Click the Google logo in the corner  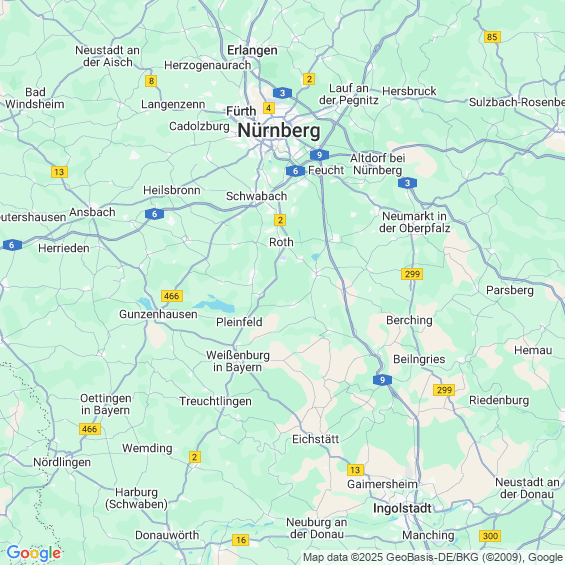[34, 553]
